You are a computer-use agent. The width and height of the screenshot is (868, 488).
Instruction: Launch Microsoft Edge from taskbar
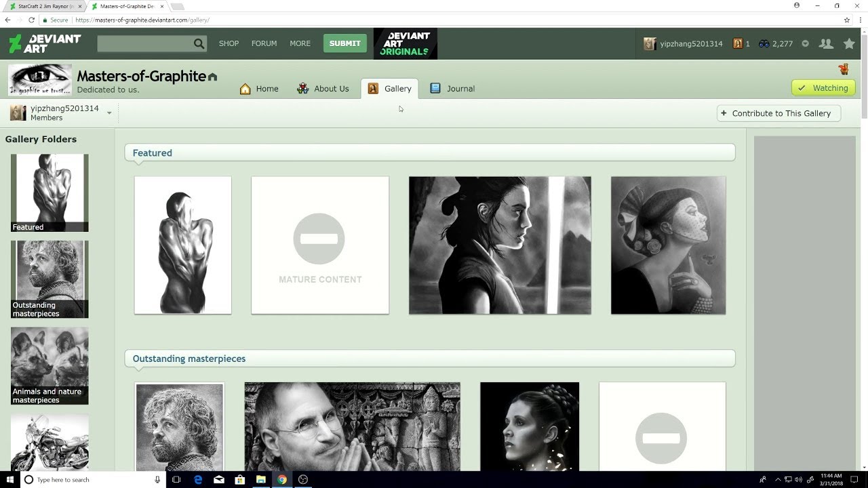coord(198,479)
